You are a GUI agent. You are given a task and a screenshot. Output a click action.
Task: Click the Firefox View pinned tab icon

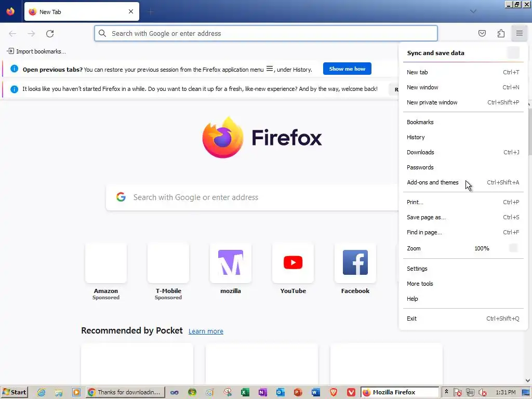[x=10, y=11]
